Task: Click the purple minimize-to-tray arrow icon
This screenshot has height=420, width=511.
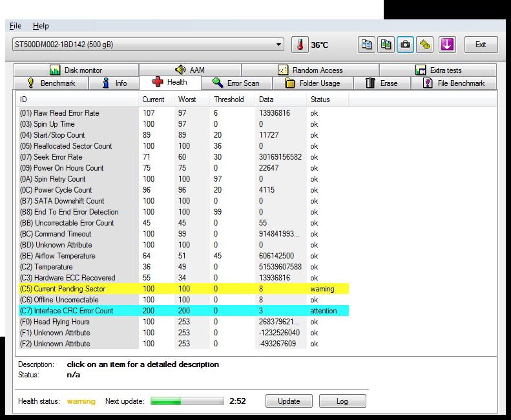Action: click(x=447, y=45)
